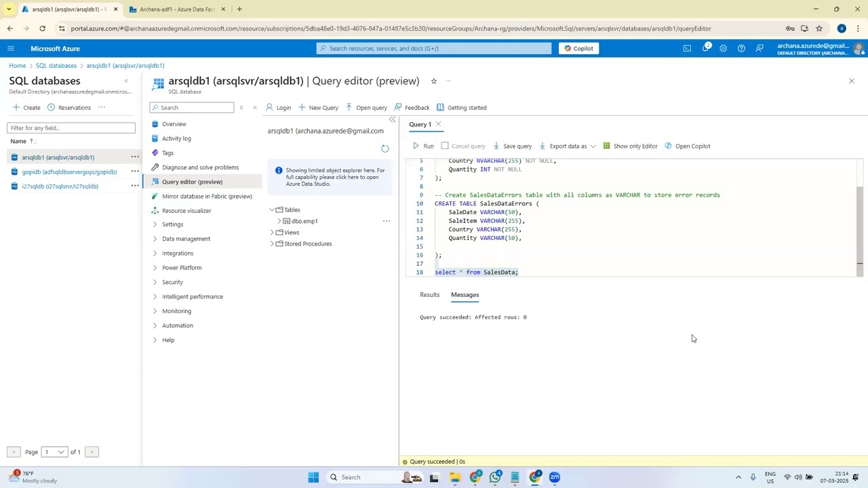Open the i27sqldb database link
This screenshot has width=868, height=488.
60,186
